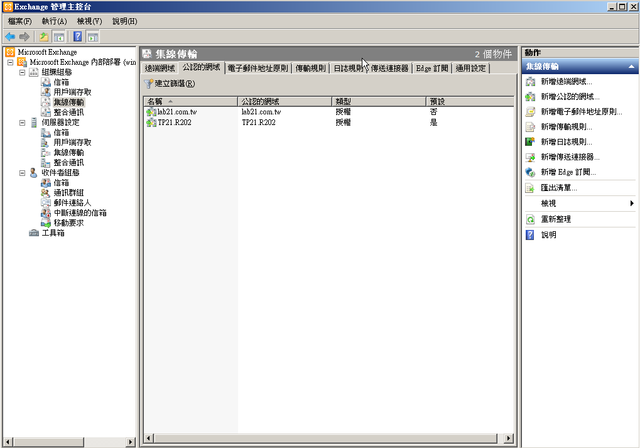The height and width of the screenshot is (448, 640).
Task: Select 移動要求 node
Action: click(69, 223)
